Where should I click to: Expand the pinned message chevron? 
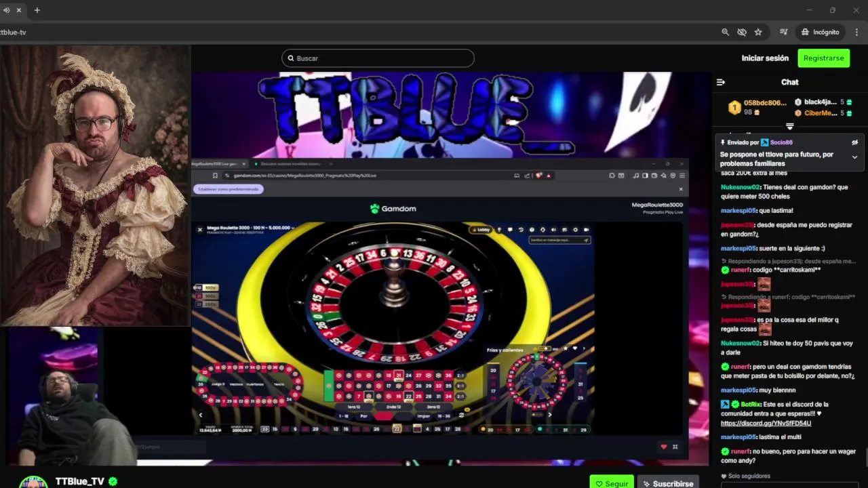point(854,157)
